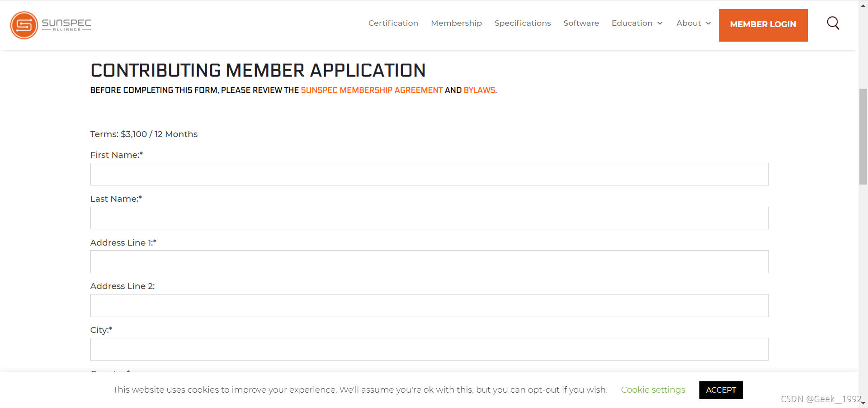
Task: Open the About menu item
Action: (689, 23)
